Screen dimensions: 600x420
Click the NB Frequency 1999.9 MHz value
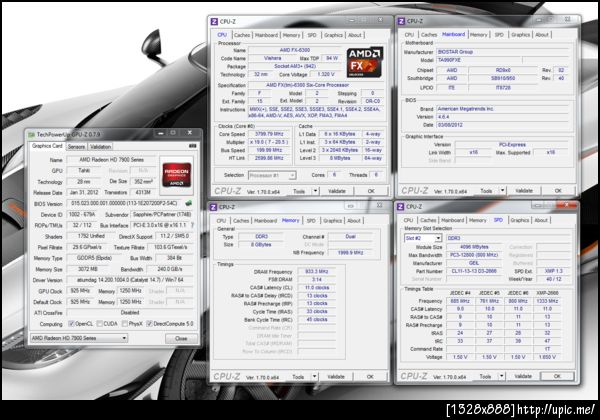click(350, 252)
